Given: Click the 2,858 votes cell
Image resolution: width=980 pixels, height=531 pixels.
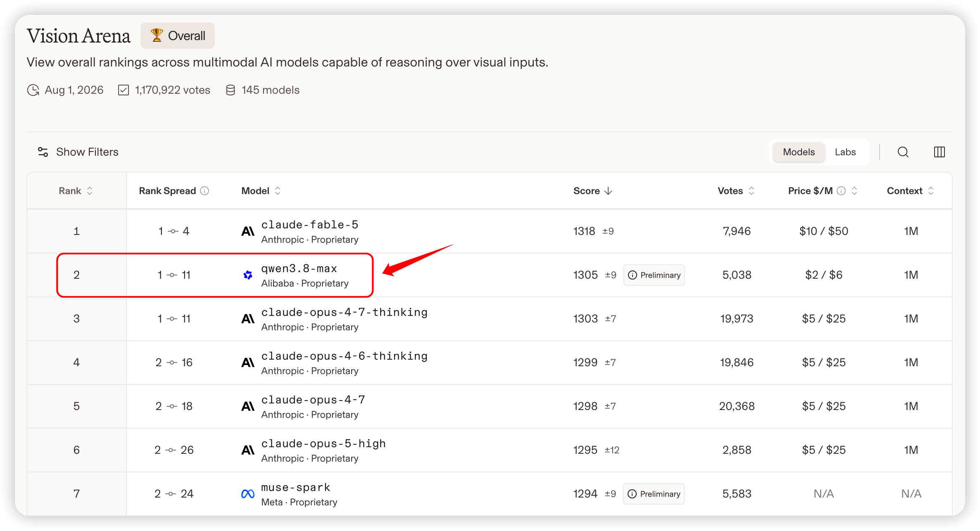Looking at the screenshot, I should pos(737,450).
